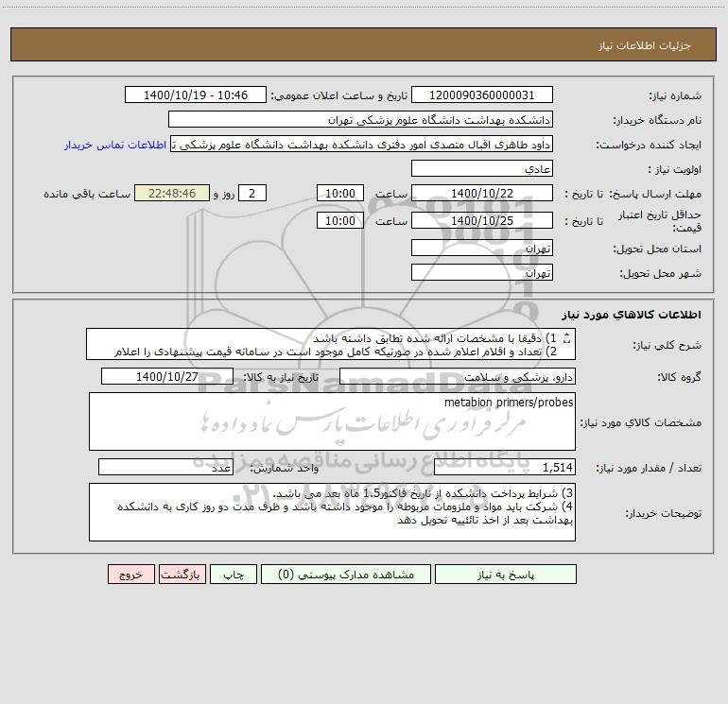Click the توضیحات خریدار text area
This screenshot has height=704, width=728.
[x=332, y=512]
